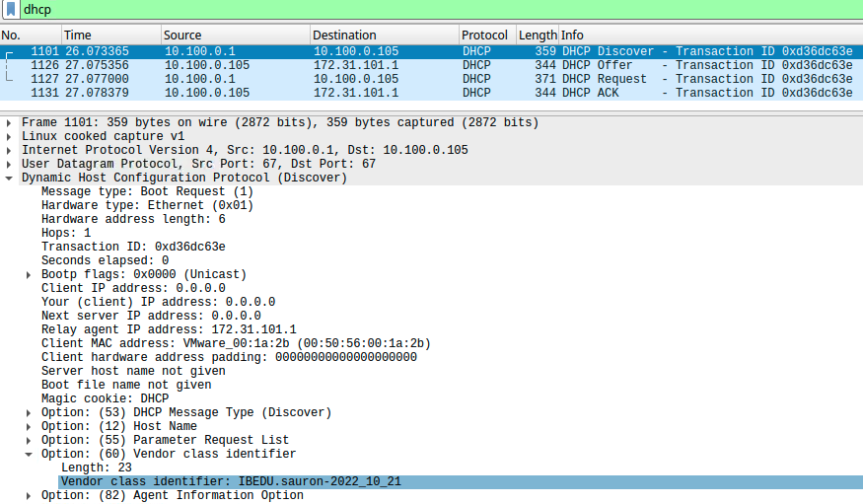Expand the Internet Protocol Version 4 section
The height and width of the screenshot is (504, 863).
pyautogui.click(x=10, y=151)
